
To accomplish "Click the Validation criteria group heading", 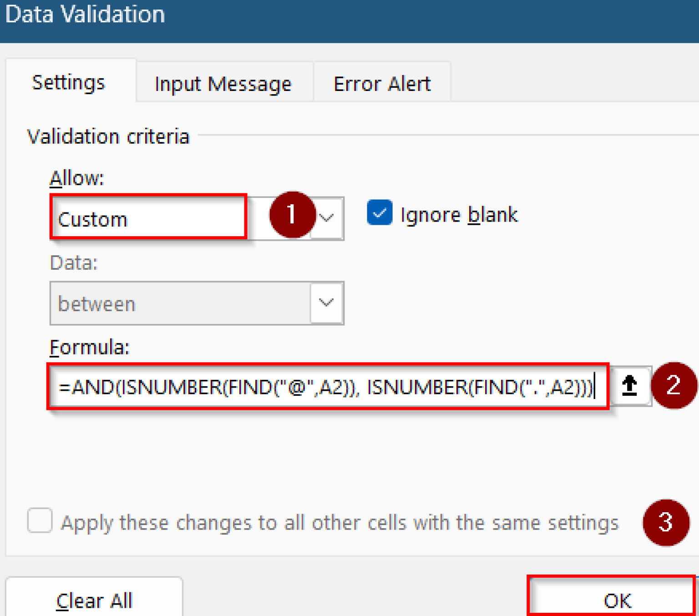I will click(x=108, y=136).
